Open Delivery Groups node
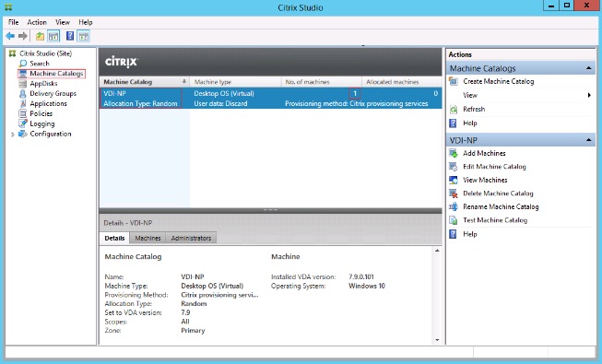The height and width of the screenshot is (364, 602). 53,93
